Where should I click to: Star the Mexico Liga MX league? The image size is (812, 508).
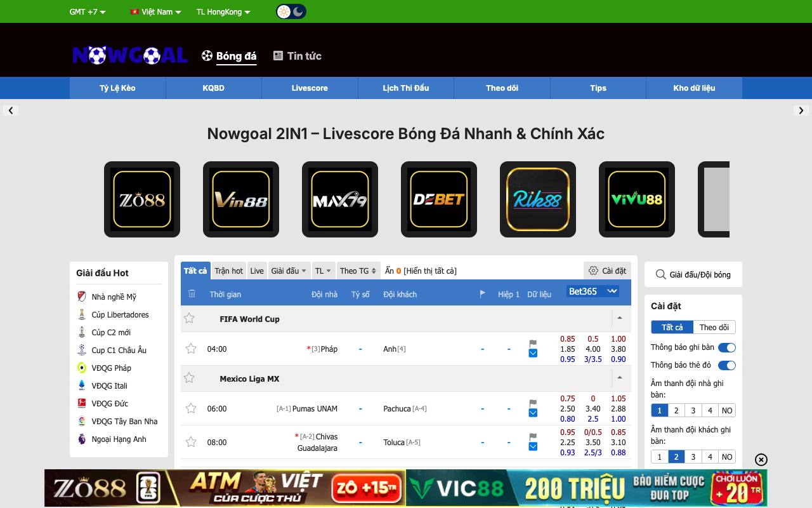click(x=189, y=378)
